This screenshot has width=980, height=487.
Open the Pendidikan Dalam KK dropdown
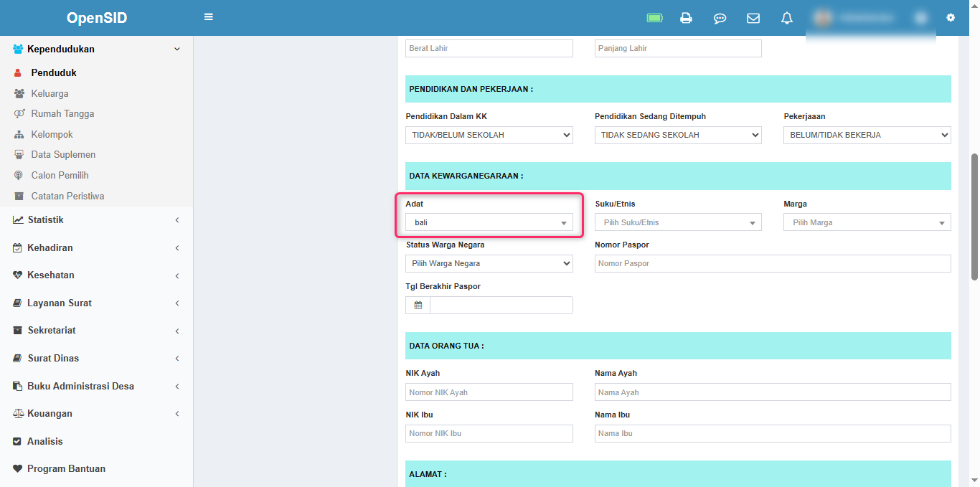pos(489,135)
